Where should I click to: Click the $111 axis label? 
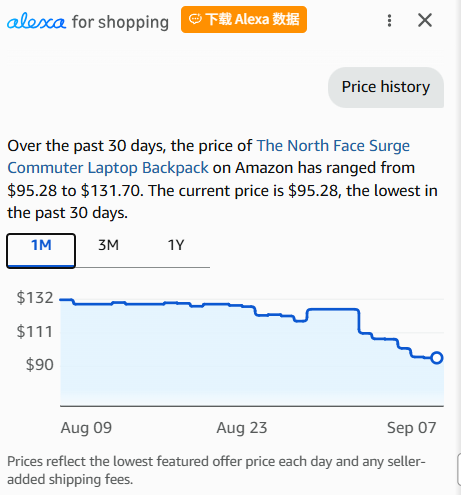tap(35, 332)
